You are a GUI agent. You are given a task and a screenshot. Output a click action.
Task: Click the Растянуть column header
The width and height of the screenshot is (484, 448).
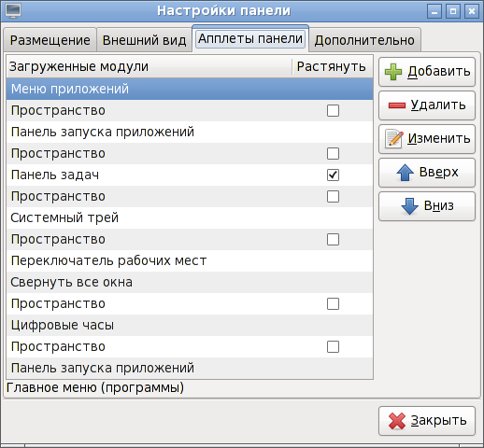point(333,66)
